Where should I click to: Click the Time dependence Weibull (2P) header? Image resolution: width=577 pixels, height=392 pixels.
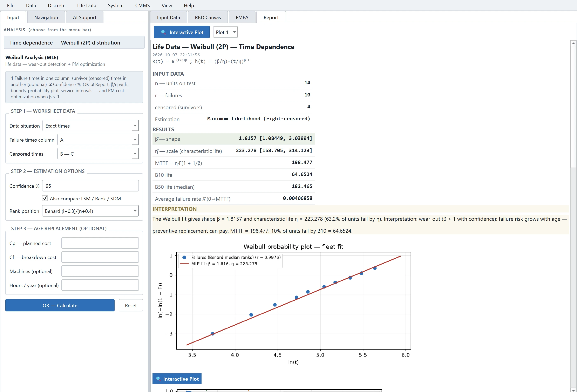[x=74, y=42]
